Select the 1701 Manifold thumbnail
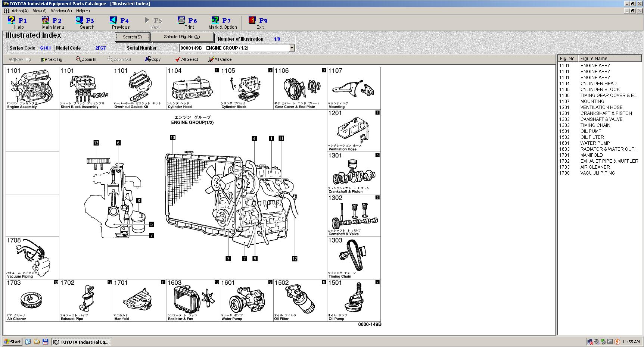644x347 pixels. point(140,300)
